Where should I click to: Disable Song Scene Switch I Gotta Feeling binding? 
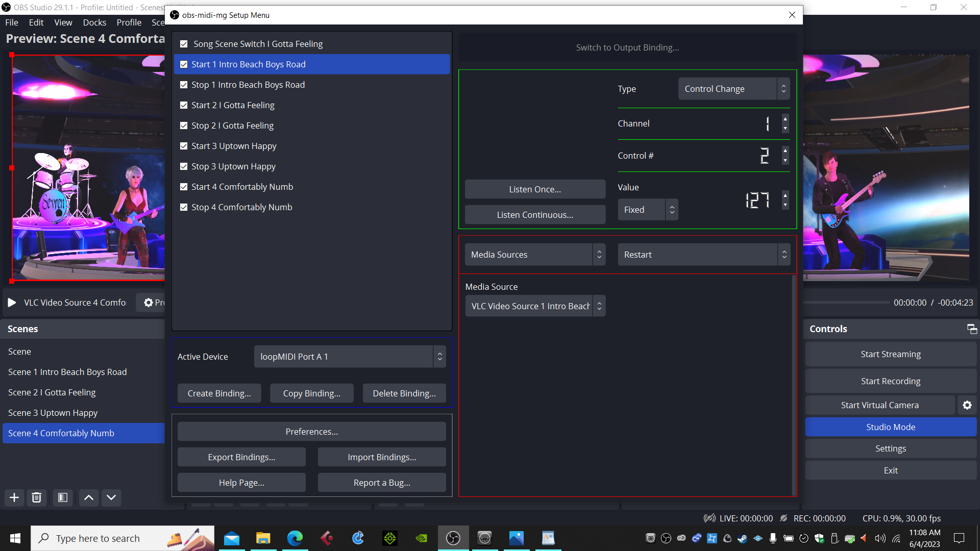[x=184, y=43]
